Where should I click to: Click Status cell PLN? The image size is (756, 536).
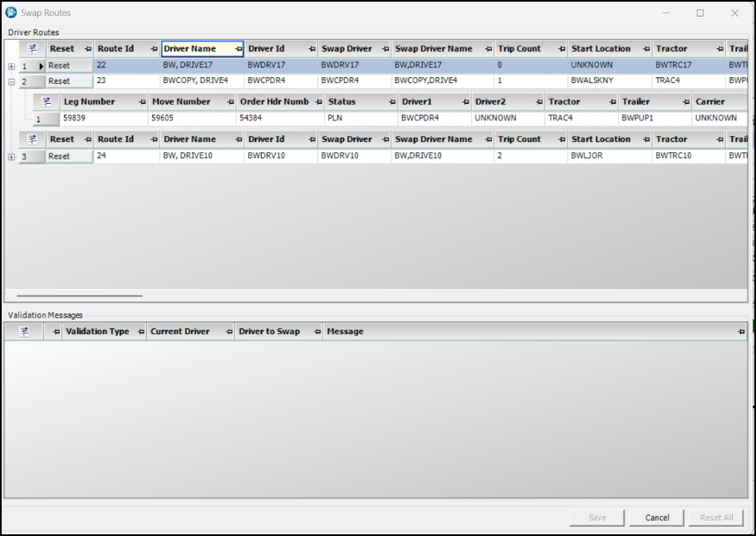361,118
